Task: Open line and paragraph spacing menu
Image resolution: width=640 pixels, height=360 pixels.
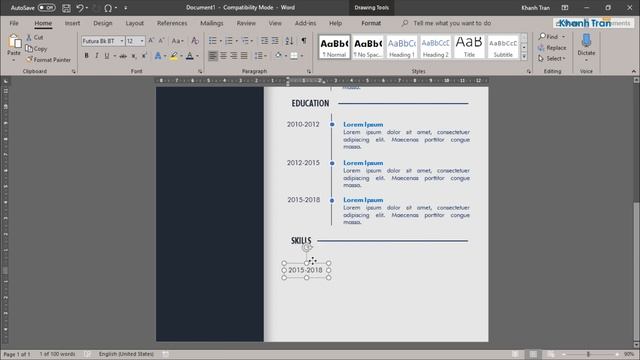Action: pos(260,56)
